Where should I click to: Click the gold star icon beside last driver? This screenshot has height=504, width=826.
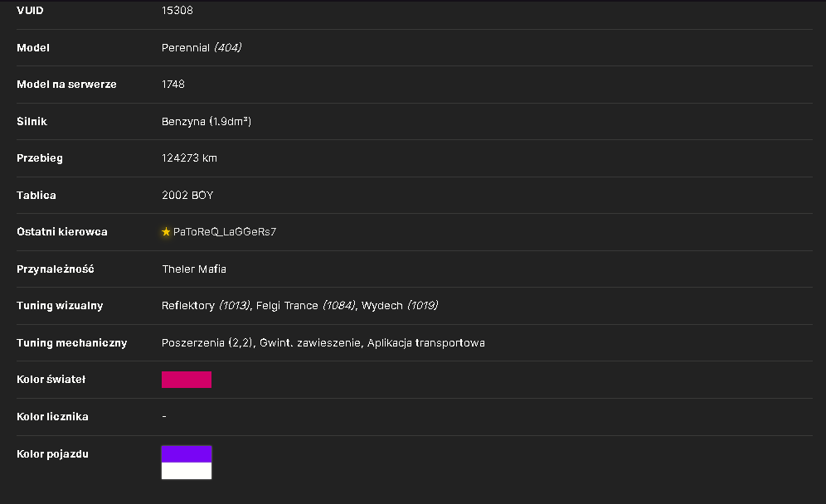point(166,232)
